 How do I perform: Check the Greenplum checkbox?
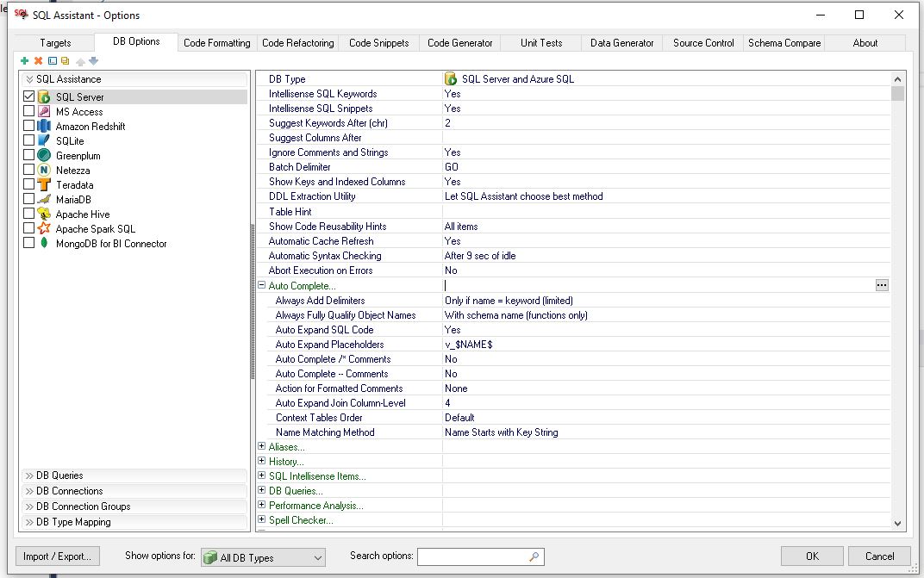tap(29, 155)
